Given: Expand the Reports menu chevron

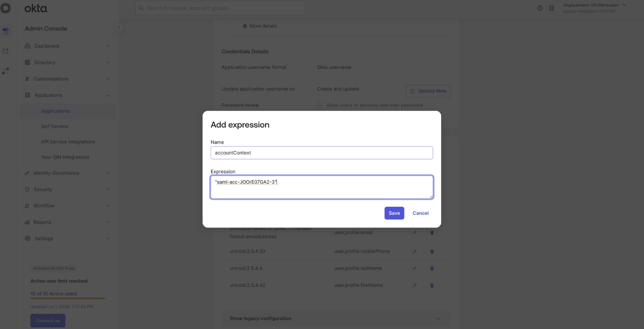Looking at the screenshot, I should (108, 222).
